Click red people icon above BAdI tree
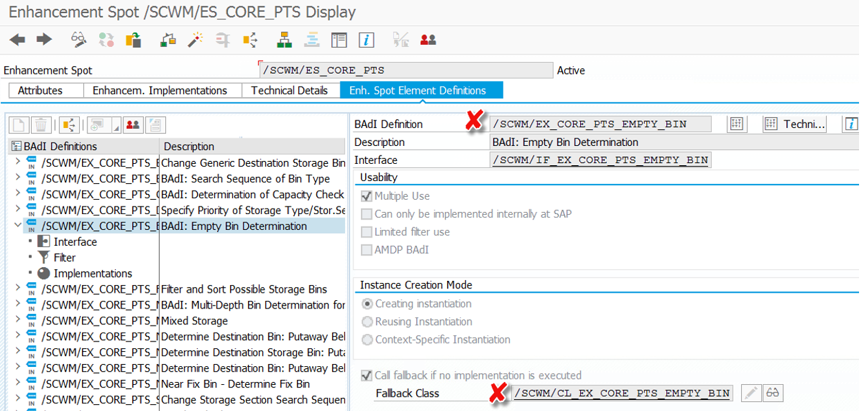 point(133,125)
